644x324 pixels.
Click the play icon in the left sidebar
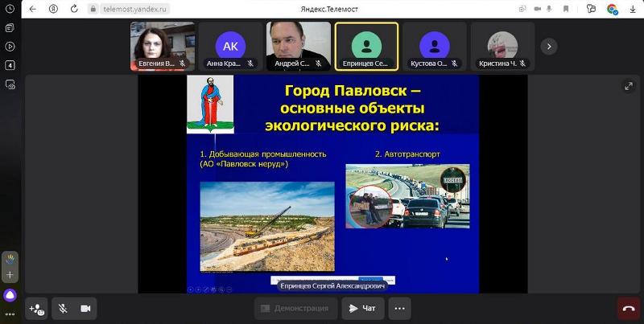[10, 47]
